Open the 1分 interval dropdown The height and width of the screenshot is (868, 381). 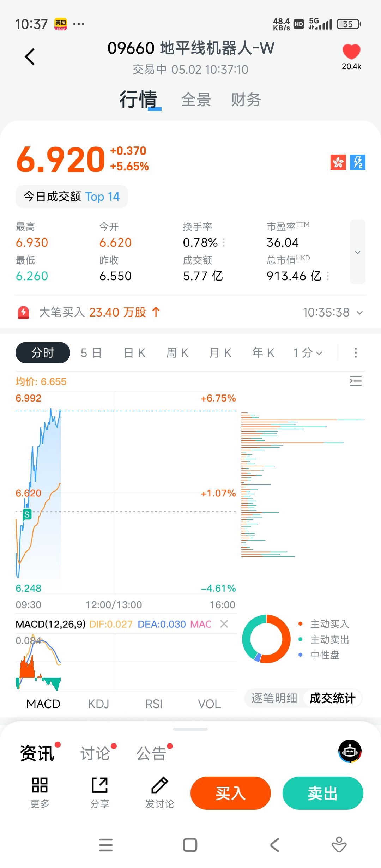(308, 353)
